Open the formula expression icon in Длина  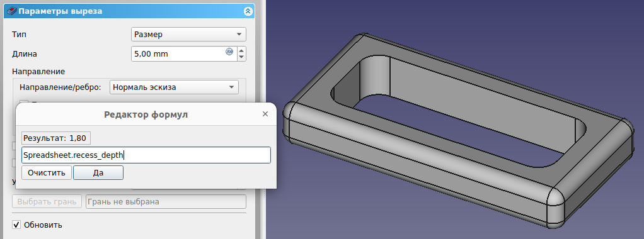point(229,52)
